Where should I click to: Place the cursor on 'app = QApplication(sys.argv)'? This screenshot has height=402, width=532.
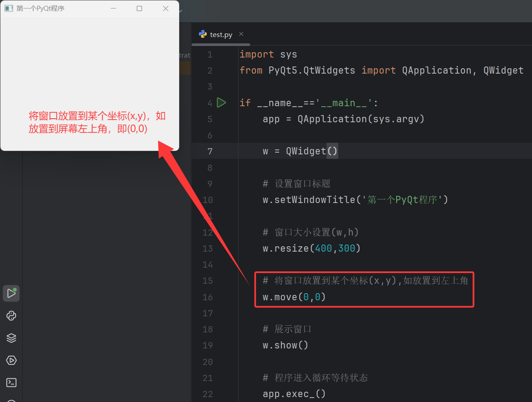pyautogui.click(x=343, y=119)
